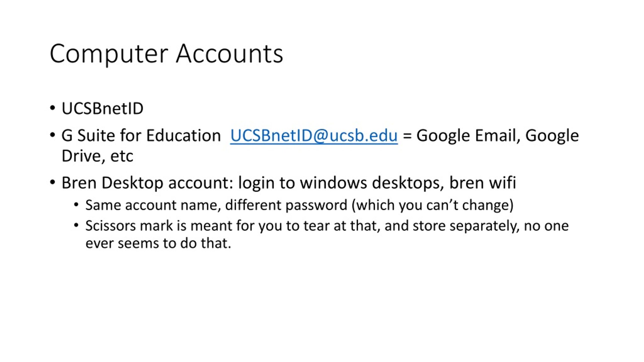Click the sub-bullet marker beside Scissors mark
The width and height of the screenshot is (644, 362).
click(x=76, y=225)
